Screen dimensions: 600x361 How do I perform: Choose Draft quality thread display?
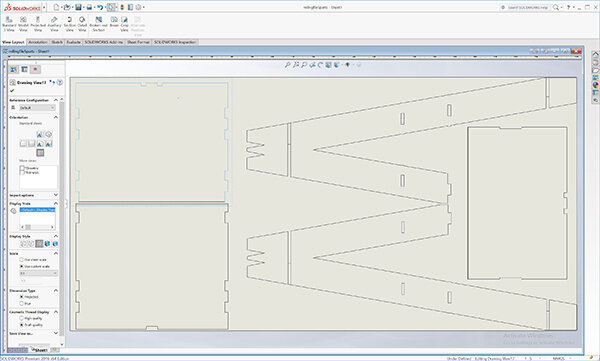click(22, 325)
